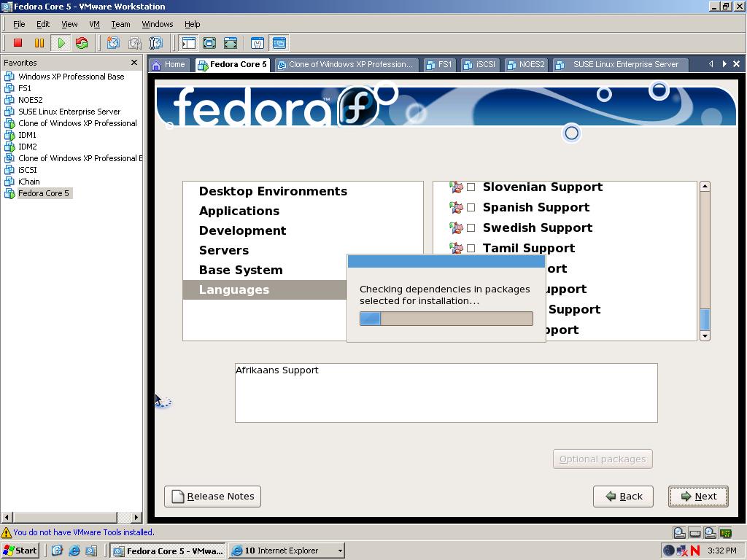
Task: Open the VM menu
Action: coord(94,24)
